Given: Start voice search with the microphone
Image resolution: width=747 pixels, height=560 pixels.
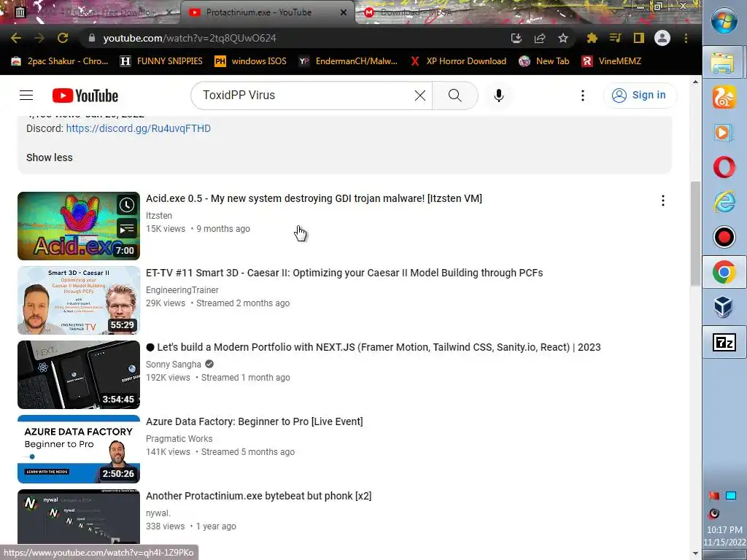Looking at the screenshot, I should point(499,96).
